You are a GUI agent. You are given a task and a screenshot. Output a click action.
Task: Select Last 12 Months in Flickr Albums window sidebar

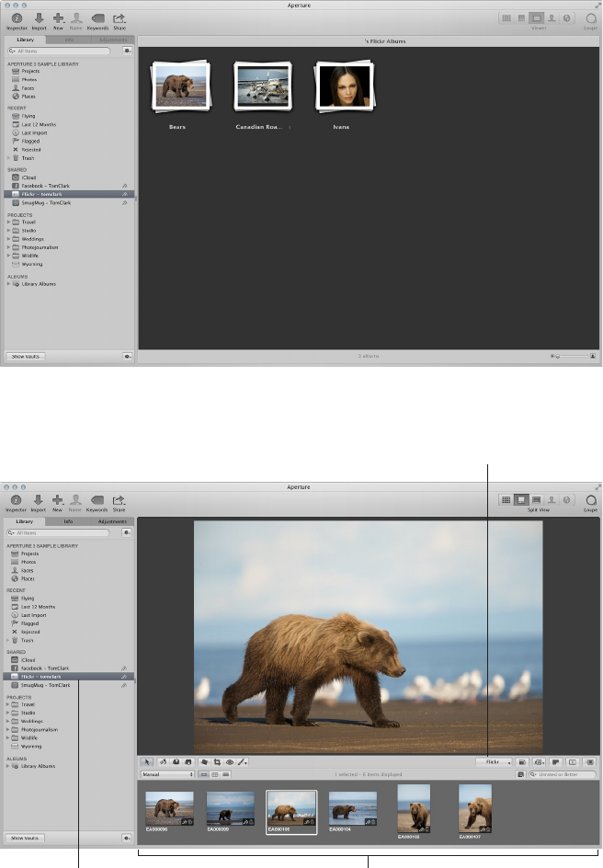pyautogui.click(x=69, y=124)
